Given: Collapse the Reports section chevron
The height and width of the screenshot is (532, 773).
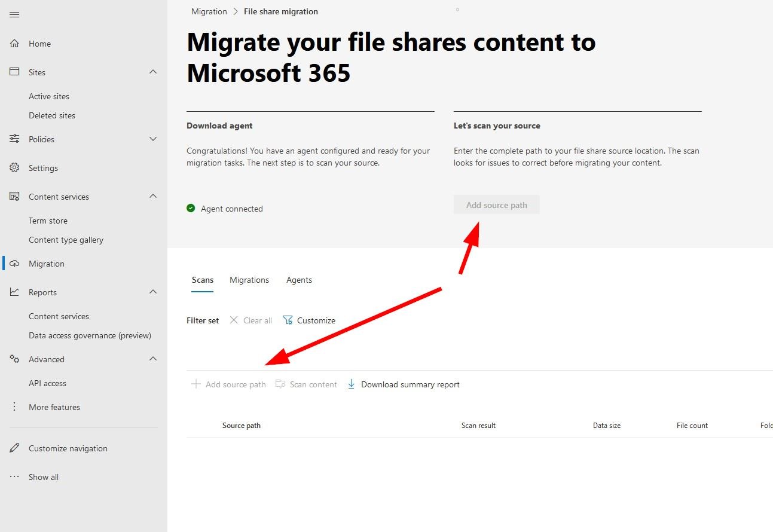Looking at the screenshot, I should (153, 292).
